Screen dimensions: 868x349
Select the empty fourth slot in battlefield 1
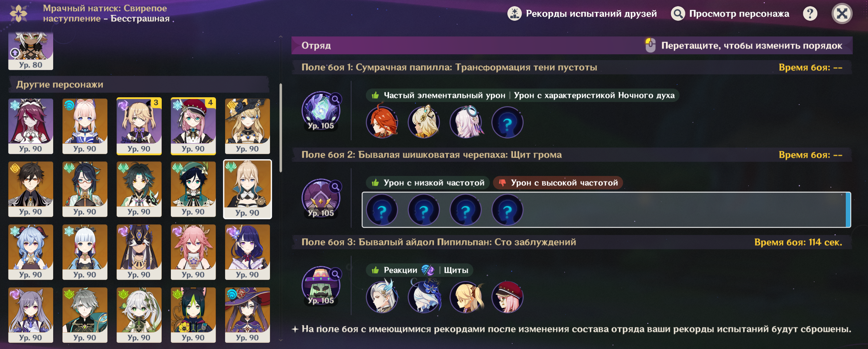(507, 122)
